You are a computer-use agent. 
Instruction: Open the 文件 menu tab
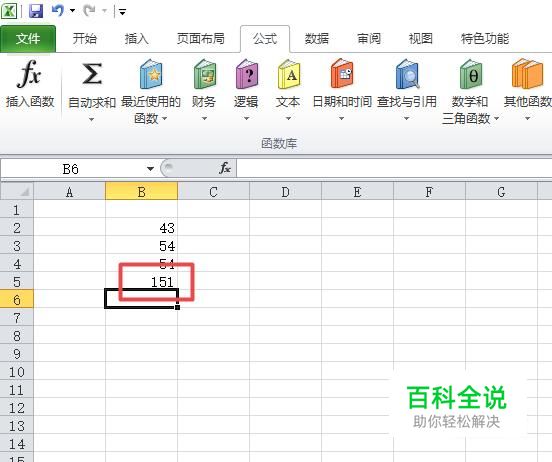point(28,39)
